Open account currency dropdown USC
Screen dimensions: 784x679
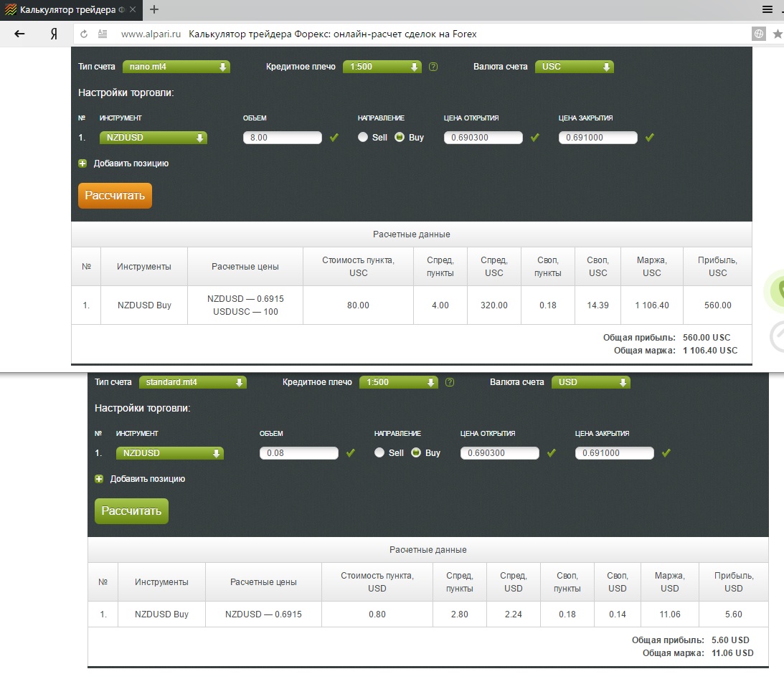(575, 67)
